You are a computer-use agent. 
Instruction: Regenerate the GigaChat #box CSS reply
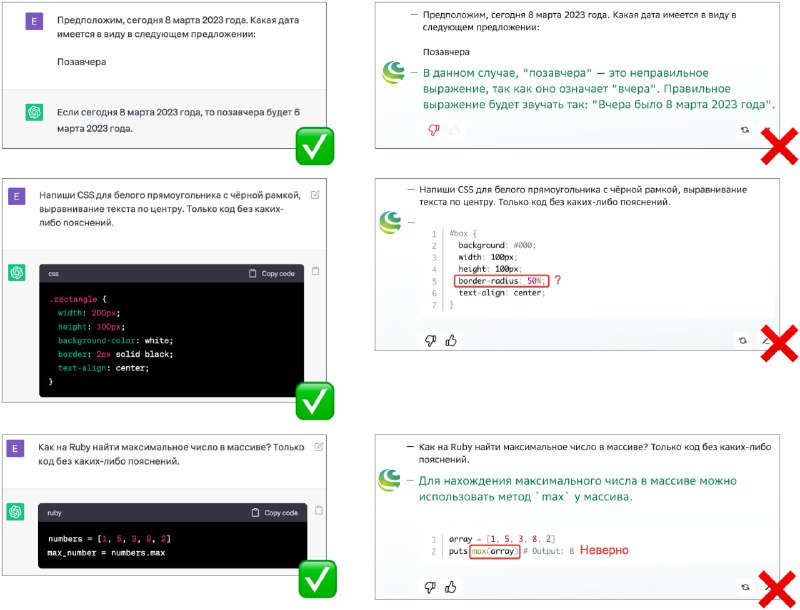pos(743,340)
